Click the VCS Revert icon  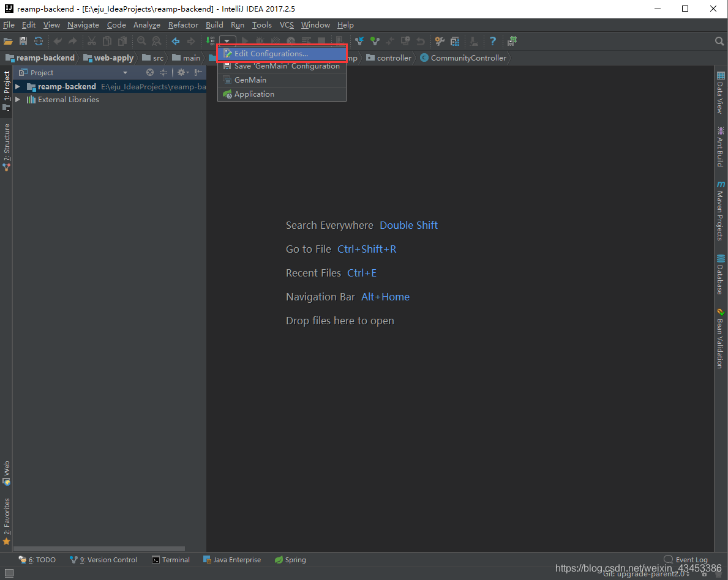click(x=421, y=41)
